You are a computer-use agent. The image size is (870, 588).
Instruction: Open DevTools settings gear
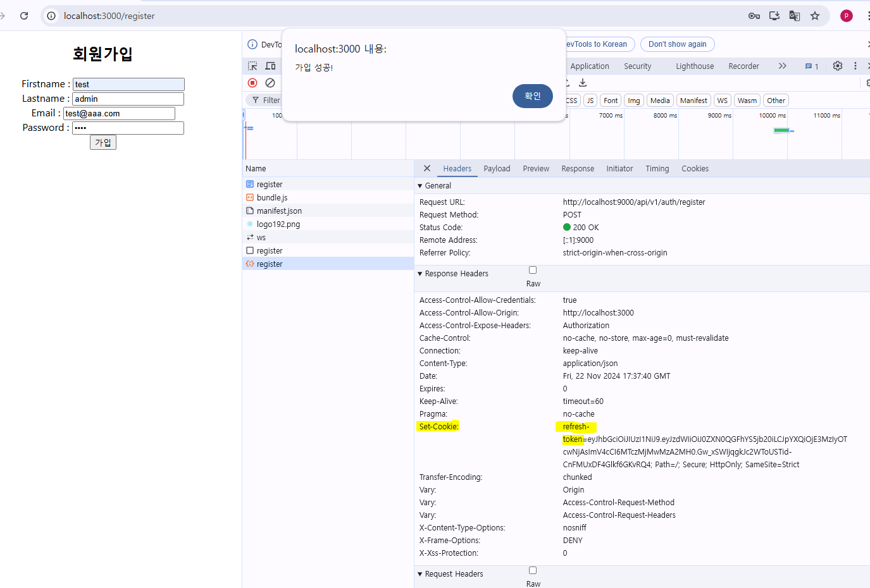click(x=838, y=66)
